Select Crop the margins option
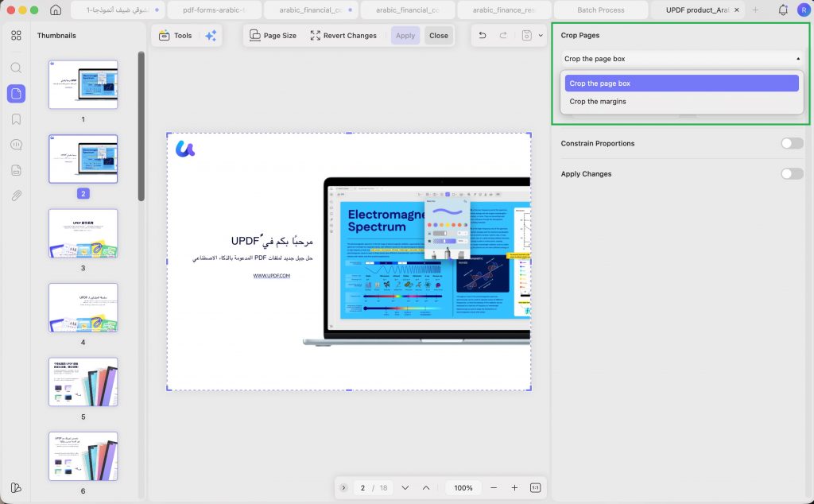 pyautogui.click(x=681, y=101)
